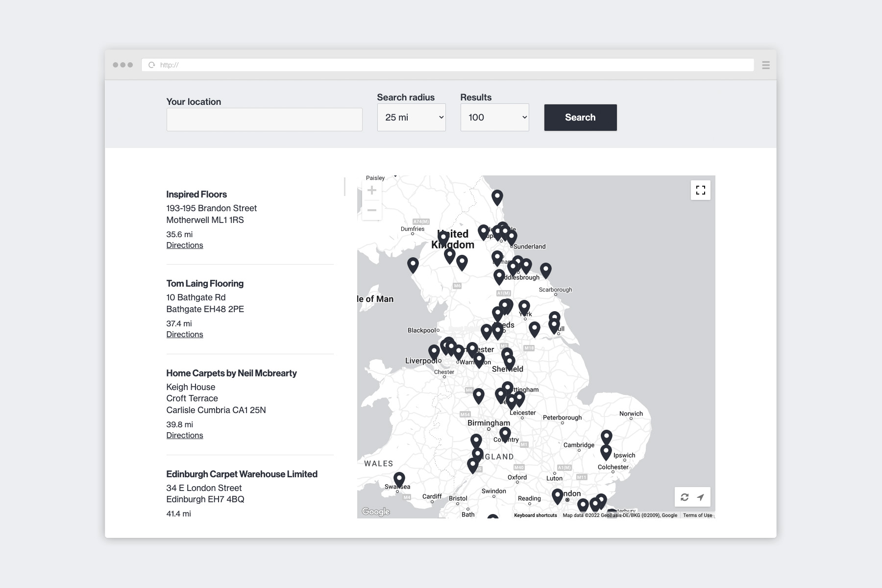This screenshot has height=588, width=882.
Task: Click the marker left of the London label
Action: click(558, 496)
